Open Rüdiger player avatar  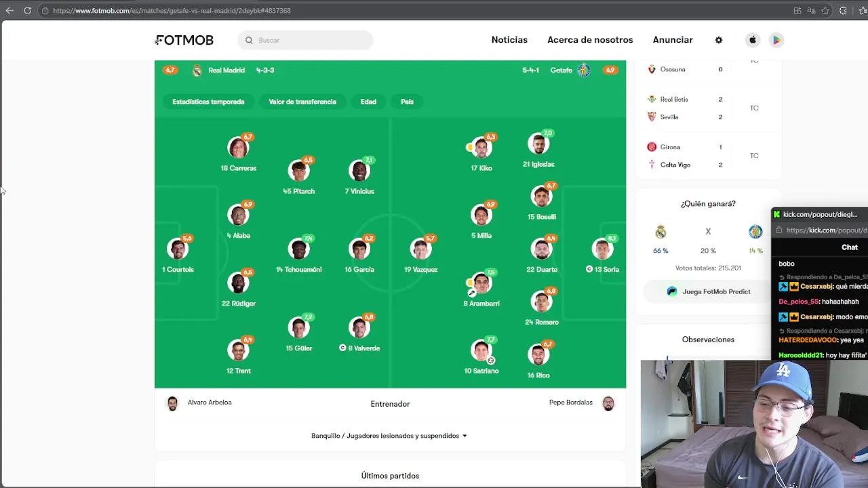(x=238, y=283)
